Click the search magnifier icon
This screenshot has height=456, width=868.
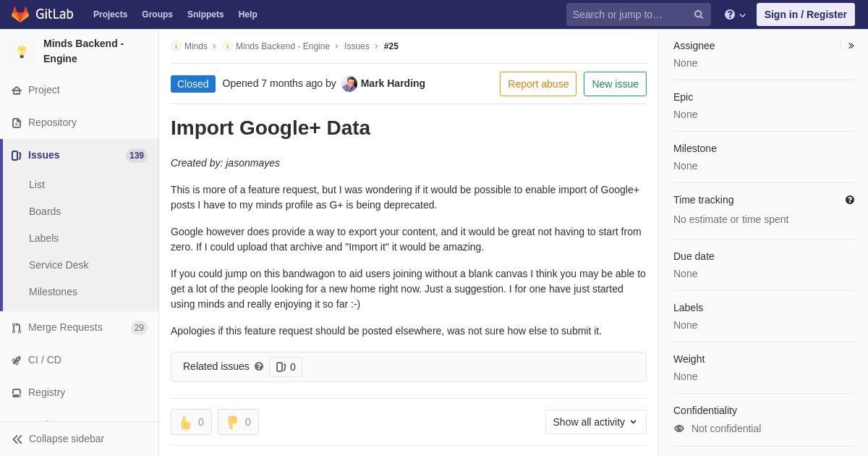click(698, 14)
